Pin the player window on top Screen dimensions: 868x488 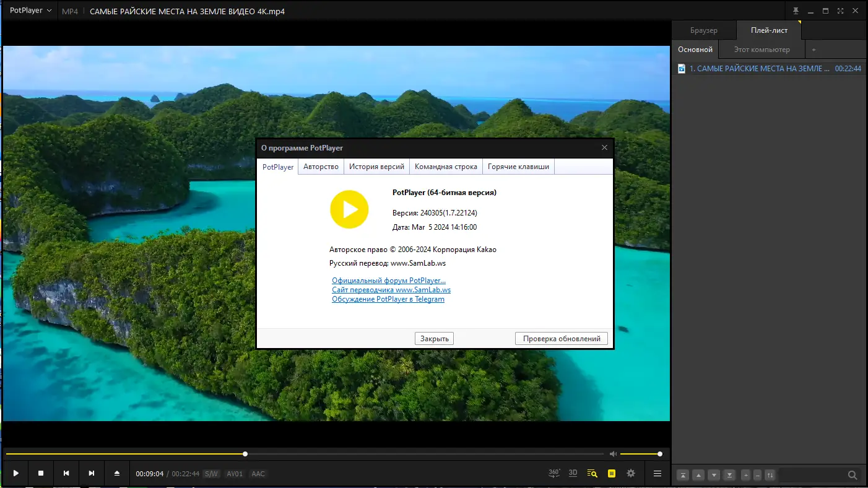click(796, 11)
